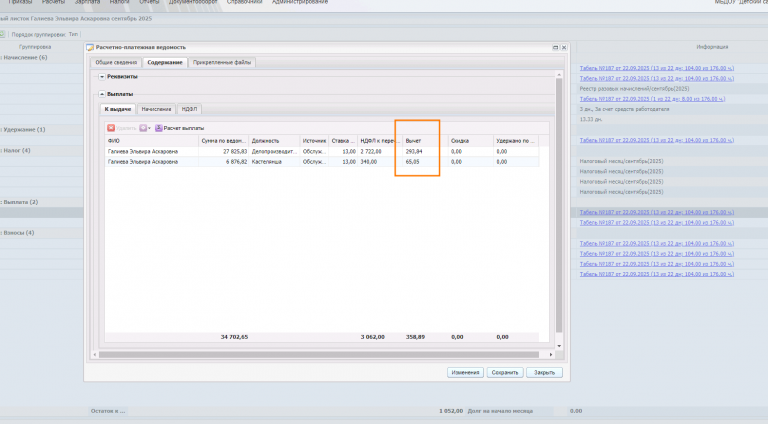The width and height of the screenshot is (768, 424).
Task: Click the Сохранить button
Action: point(505,373)
